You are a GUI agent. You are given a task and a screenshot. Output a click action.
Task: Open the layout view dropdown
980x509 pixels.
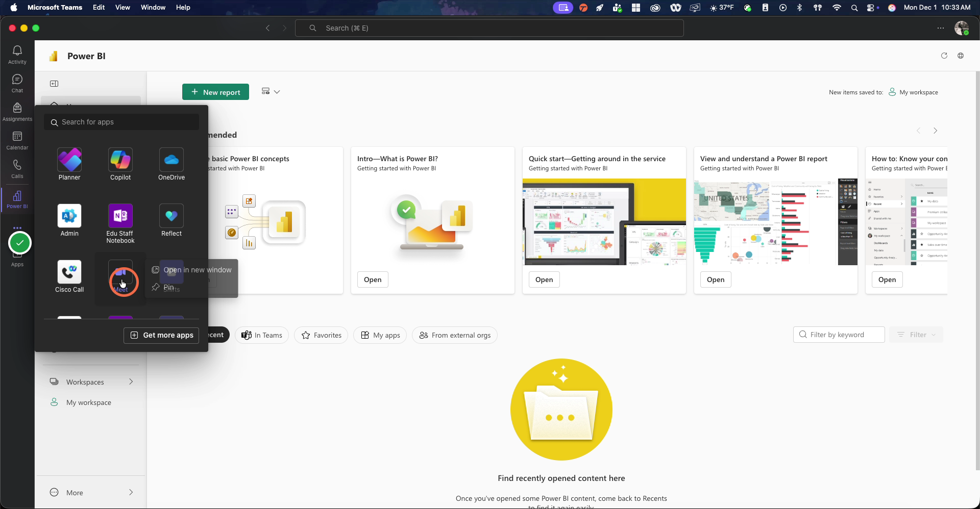[x=271, y=92]
